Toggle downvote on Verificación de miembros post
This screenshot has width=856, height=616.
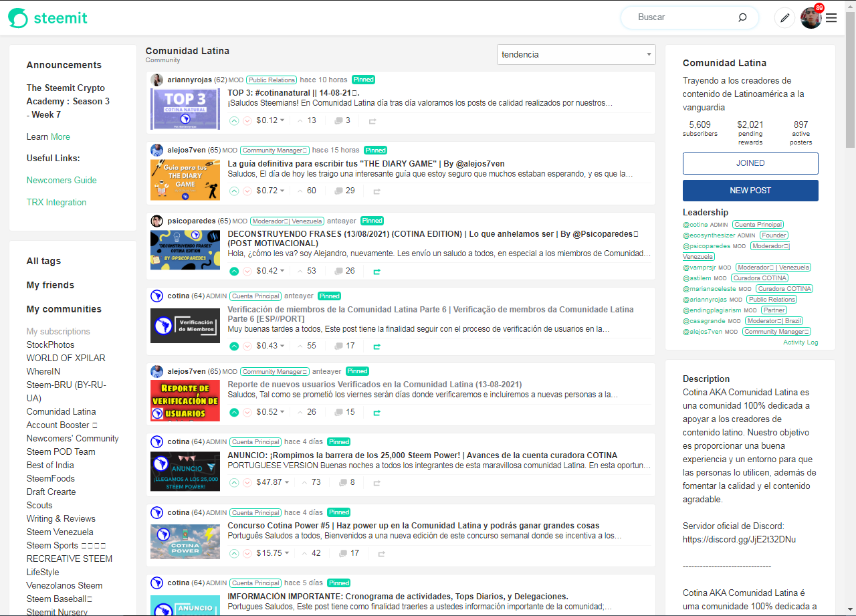click(247, 346)
